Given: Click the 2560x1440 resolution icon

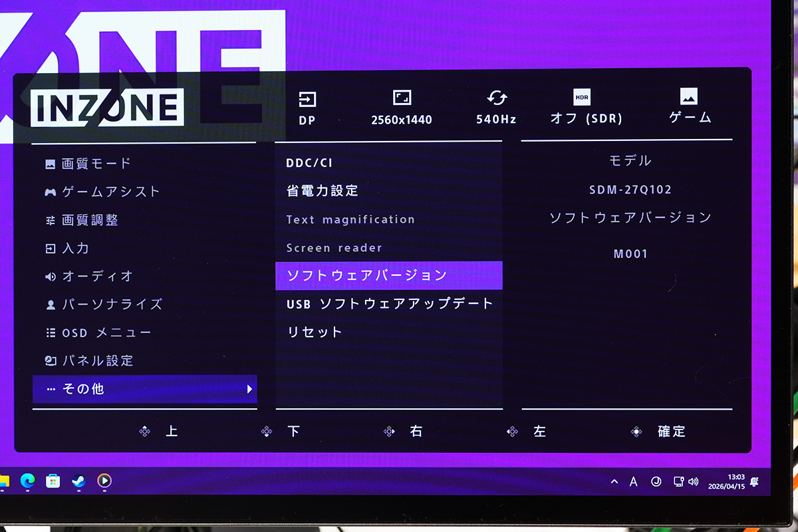Looking at the screenshot, I should [402, 98].
